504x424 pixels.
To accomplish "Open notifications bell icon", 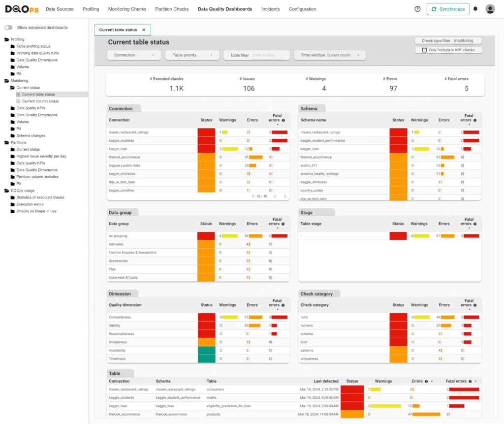I will tap(475, 9).
